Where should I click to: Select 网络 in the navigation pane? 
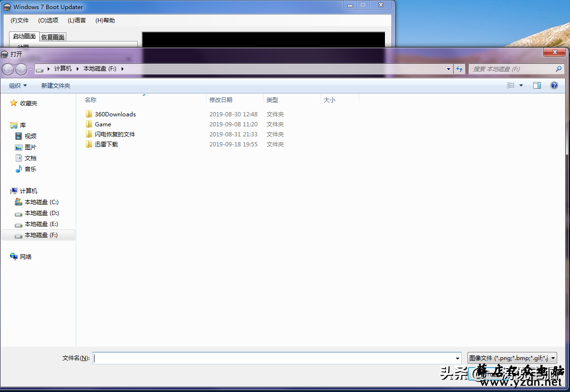[x=25, y=257]
